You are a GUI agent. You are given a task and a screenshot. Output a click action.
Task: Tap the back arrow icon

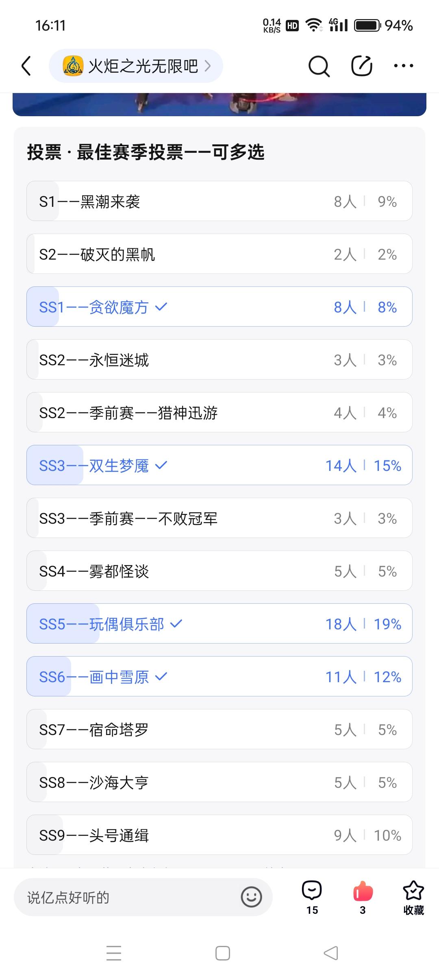[x=26, y=66]
